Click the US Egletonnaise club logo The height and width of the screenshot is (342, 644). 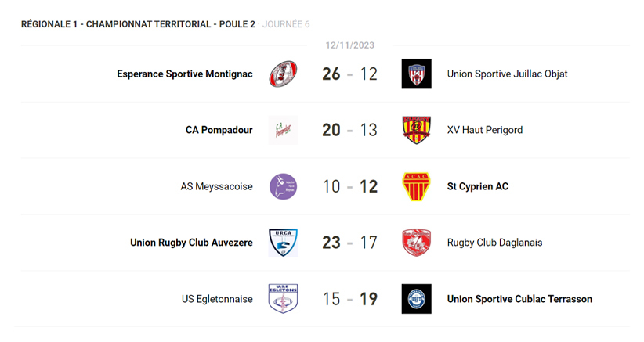283,299
